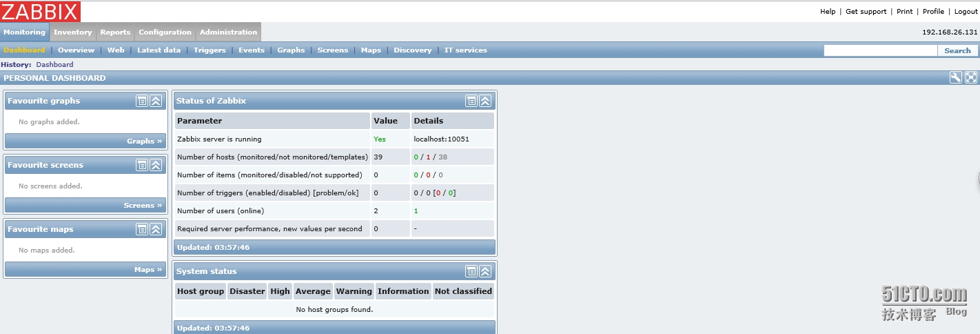Go to Overview submenu item

[x=76, y=50]
